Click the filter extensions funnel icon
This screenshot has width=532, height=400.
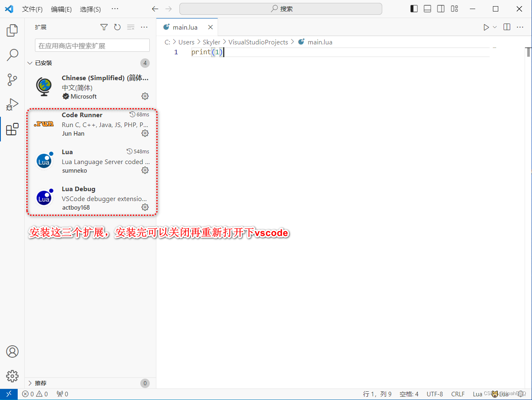tap(104, 27)
